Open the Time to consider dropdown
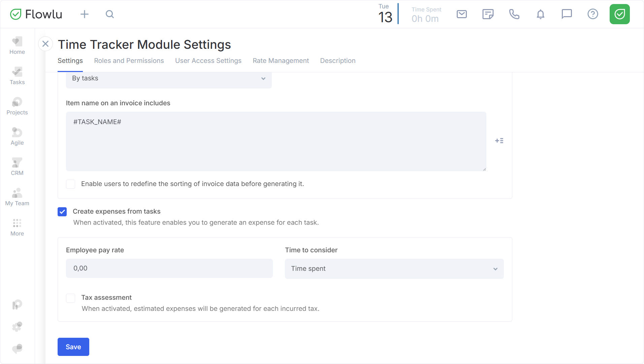The height and width of the screenshot is (364, 644). click(394, 268)
